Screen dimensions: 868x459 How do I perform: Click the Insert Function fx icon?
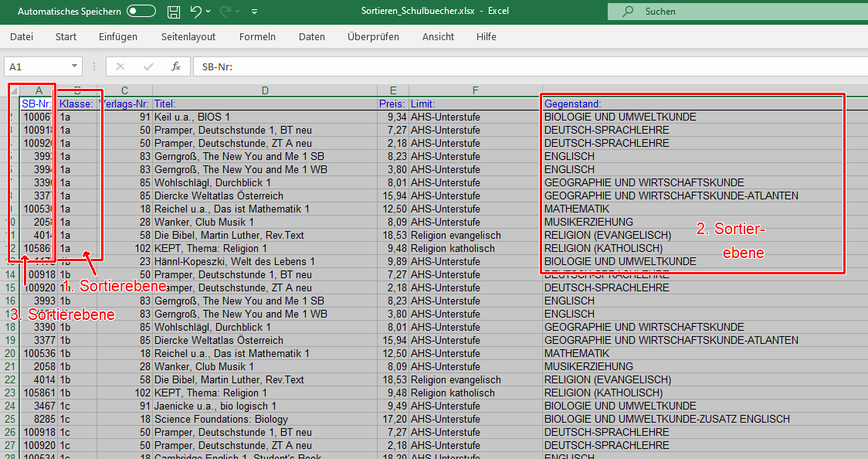click(176, 66)
